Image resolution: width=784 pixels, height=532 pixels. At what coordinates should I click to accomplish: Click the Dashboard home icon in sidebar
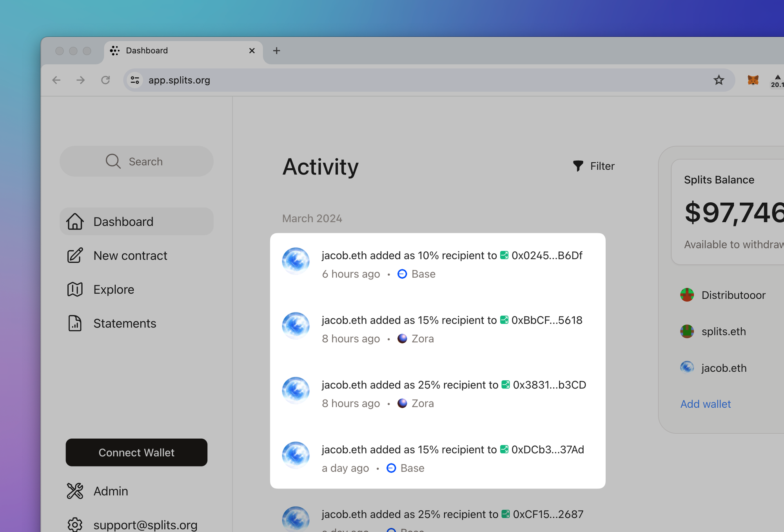tap(74, 222)
